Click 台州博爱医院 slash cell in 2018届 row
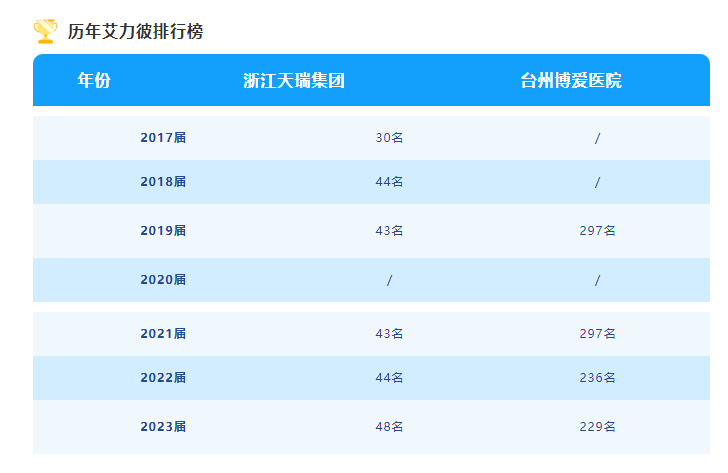 tap(598, 182)
